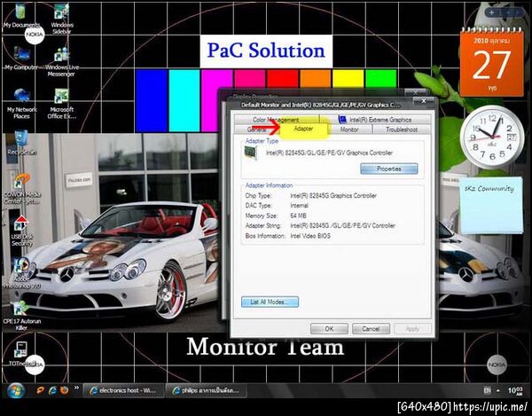
Task: Click the List All Modes button
Action: pos(270,302)
